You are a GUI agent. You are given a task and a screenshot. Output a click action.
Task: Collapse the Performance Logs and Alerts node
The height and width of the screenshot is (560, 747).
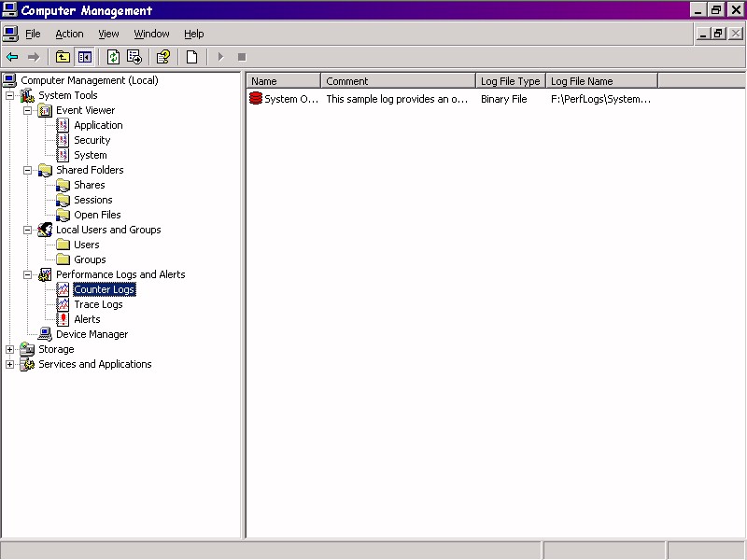[28, 274]
